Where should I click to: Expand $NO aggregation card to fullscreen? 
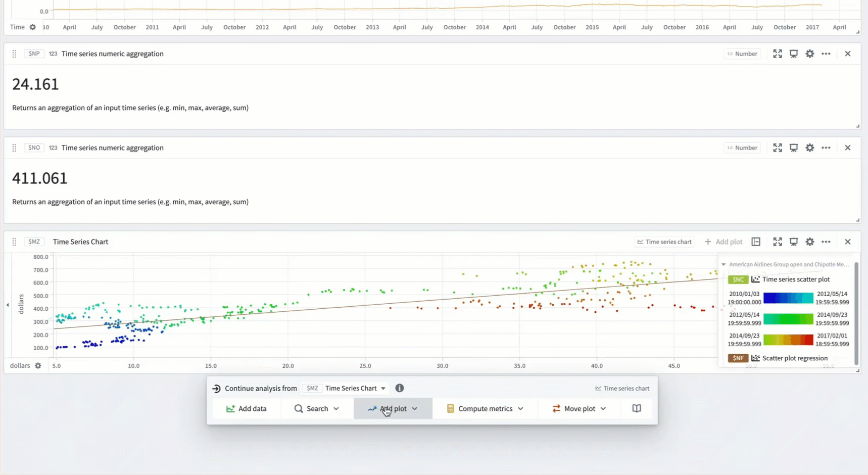(x=777, y=148)
